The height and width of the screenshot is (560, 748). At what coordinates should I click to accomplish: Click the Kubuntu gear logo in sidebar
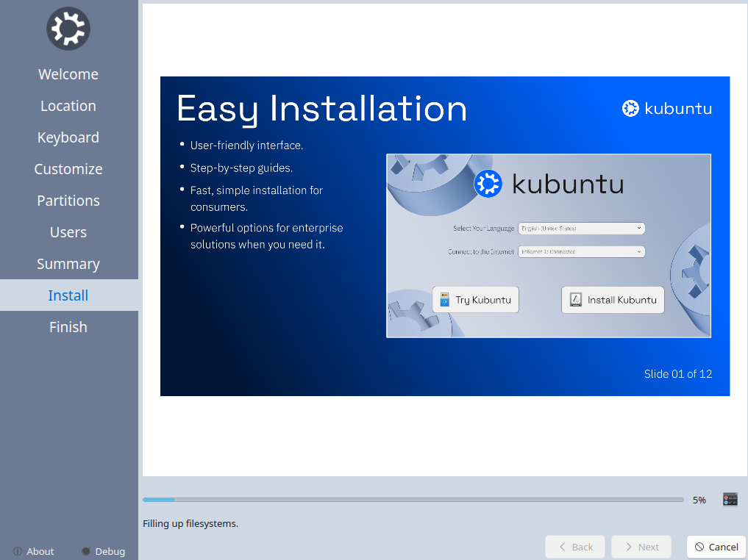68,29
